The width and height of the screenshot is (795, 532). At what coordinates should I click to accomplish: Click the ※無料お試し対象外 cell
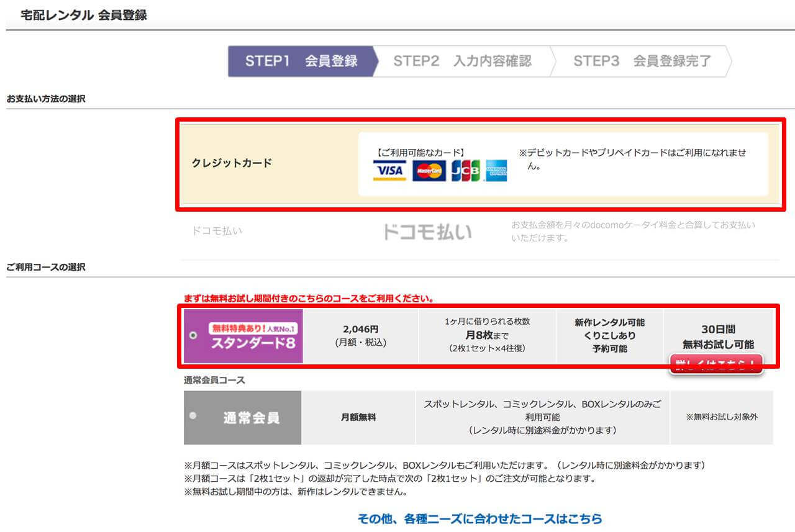coord(722,418)
